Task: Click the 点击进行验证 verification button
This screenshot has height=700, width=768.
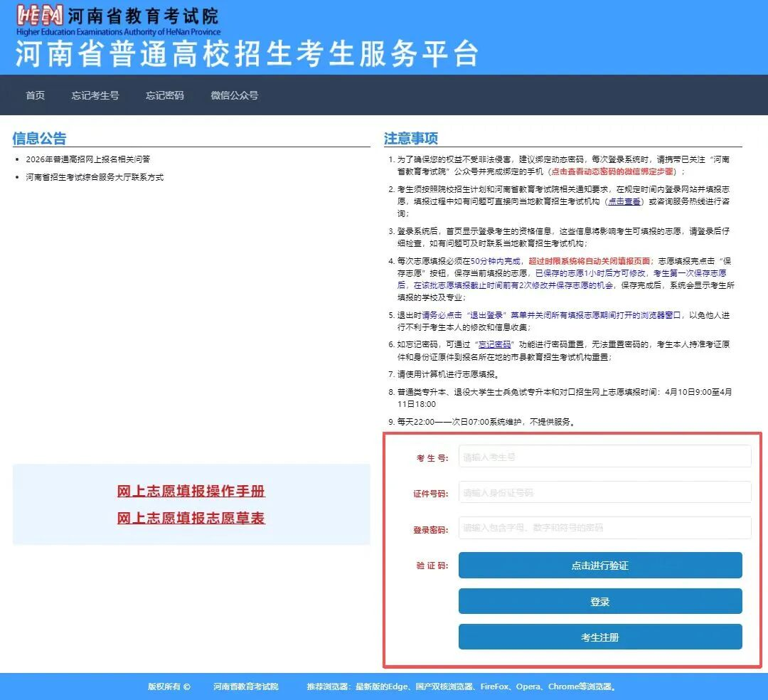Action: [x=601, y=565]
